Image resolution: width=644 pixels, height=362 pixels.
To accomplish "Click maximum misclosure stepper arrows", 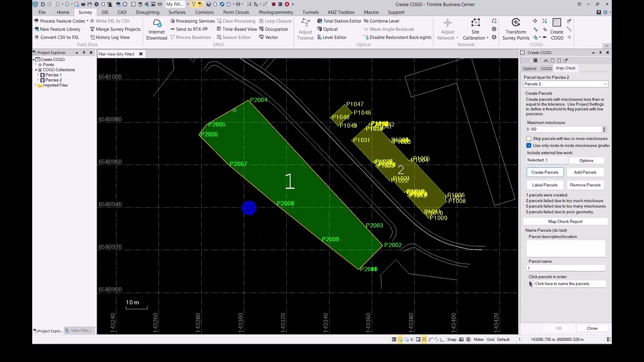I will click(604, 129).
